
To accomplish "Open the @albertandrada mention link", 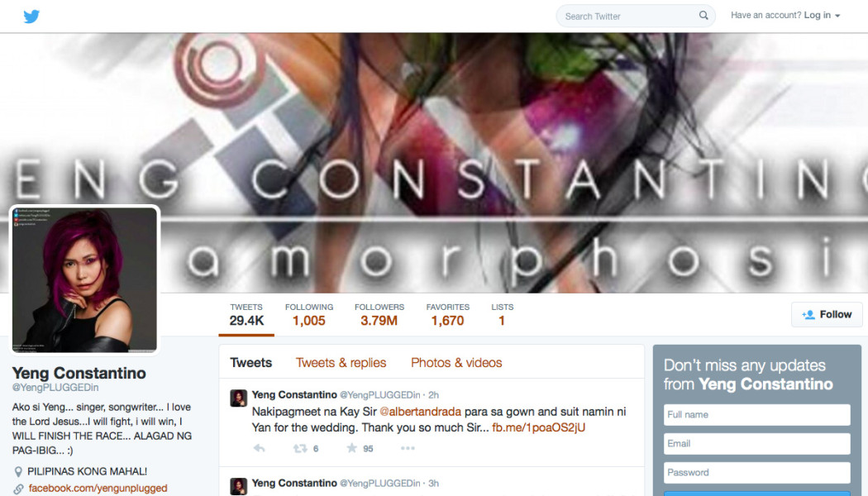I will (x=420, y=412).
